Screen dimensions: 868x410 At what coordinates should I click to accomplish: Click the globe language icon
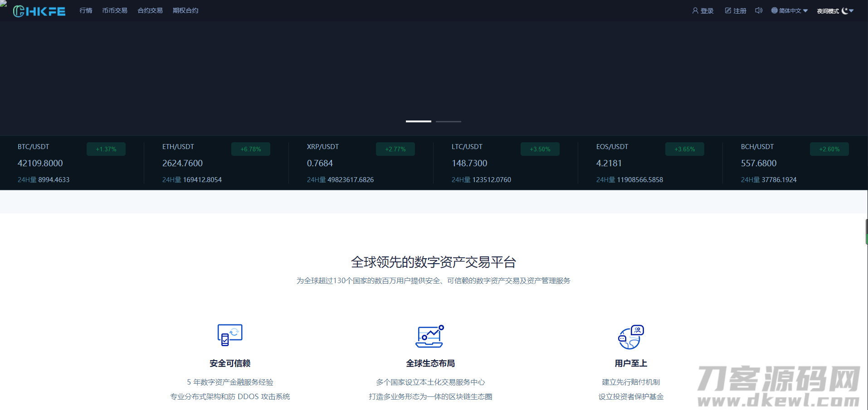point(775,10)
